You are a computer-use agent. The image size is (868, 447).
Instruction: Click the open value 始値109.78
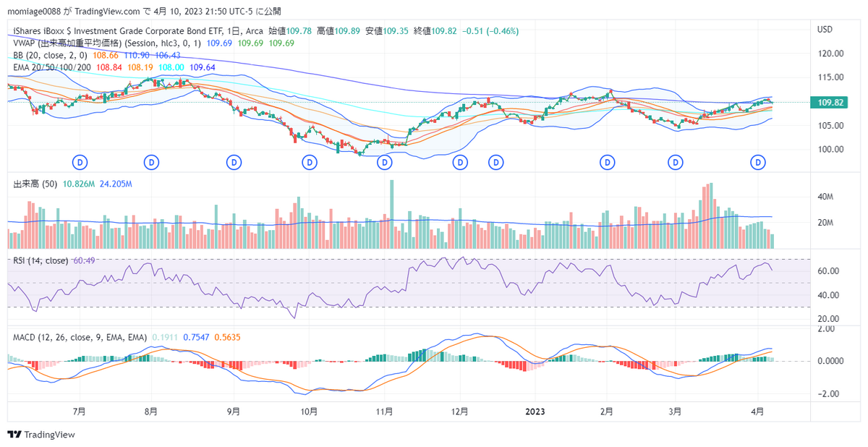290,31
